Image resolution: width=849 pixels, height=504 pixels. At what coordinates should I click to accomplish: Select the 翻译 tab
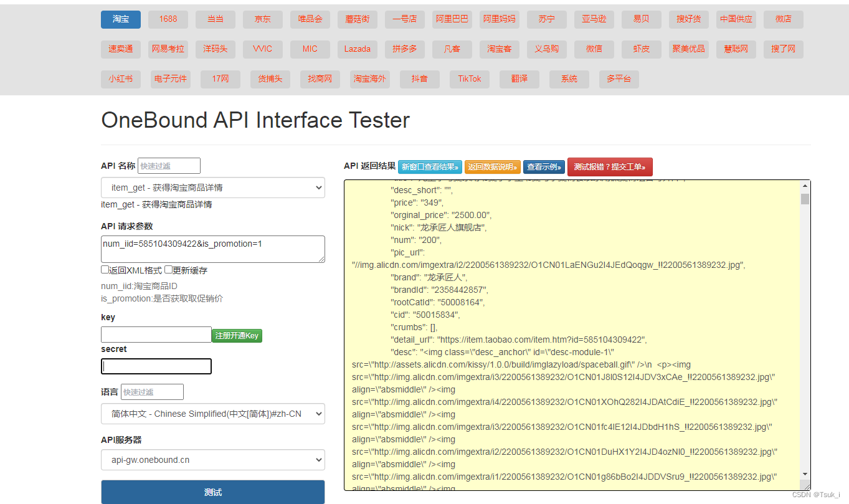pos(519,79)
